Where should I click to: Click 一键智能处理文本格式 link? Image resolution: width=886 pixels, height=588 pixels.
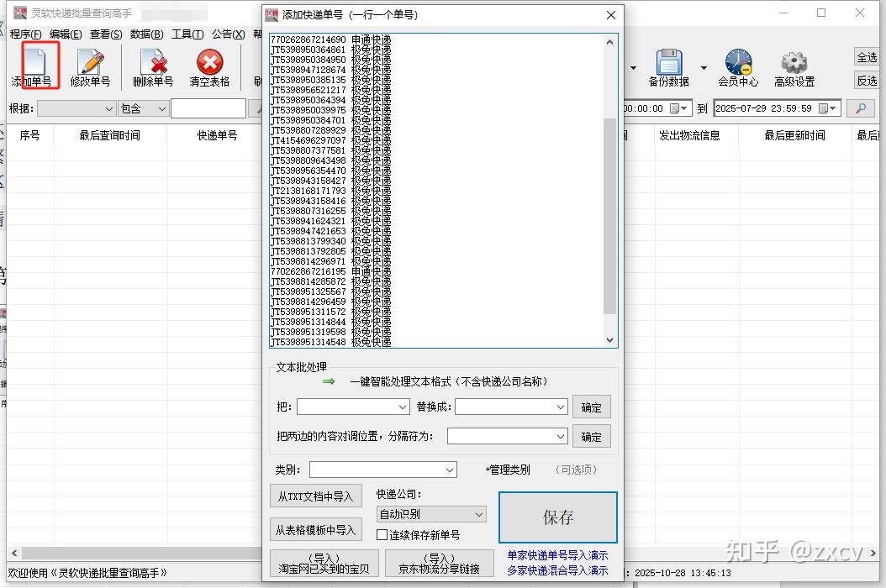(449, 381)
